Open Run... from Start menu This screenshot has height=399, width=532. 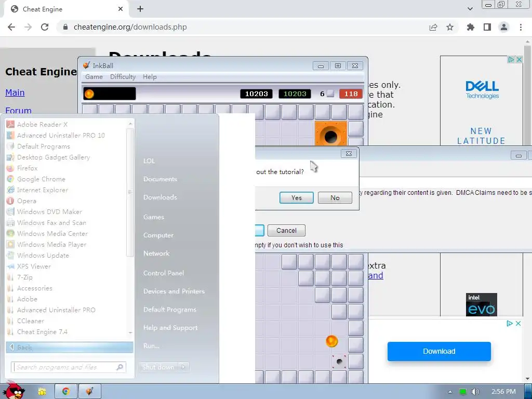coord(151,346)
